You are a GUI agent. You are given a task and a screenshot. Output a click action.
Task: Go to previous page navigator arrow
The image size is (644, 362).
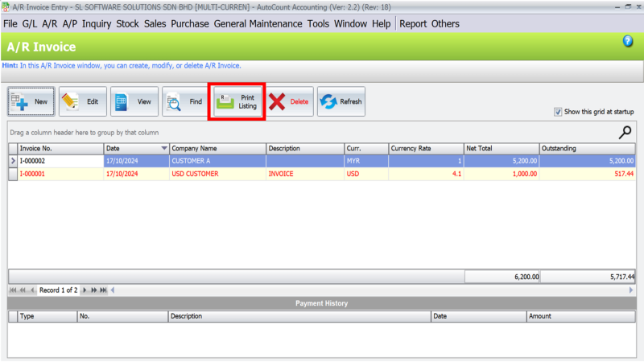23,290
